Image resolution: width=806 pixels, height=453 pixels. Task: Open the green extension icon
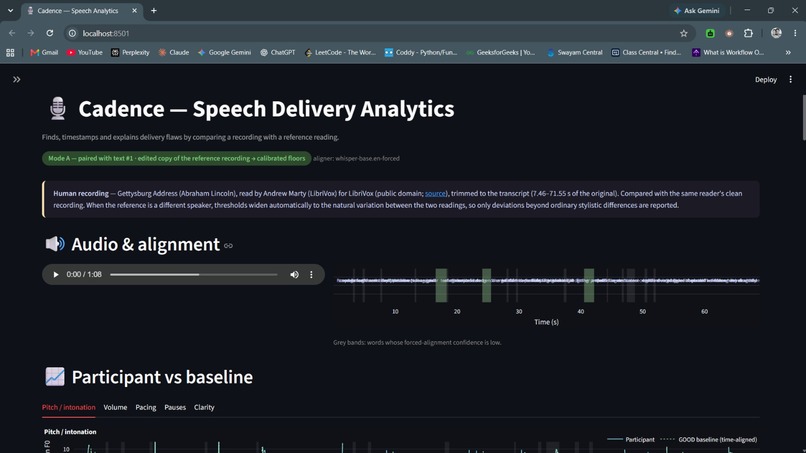coord(710,33)
